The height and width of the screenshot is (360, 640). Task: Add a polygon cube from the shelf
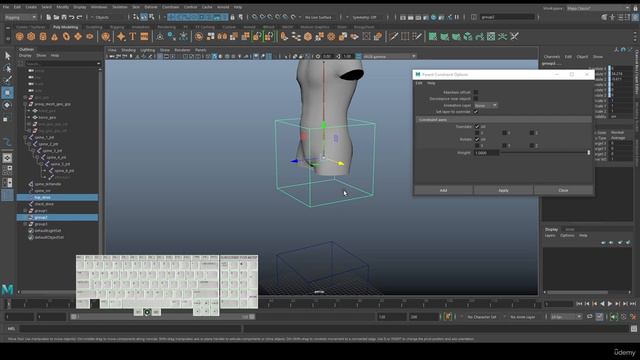(31, 37)
